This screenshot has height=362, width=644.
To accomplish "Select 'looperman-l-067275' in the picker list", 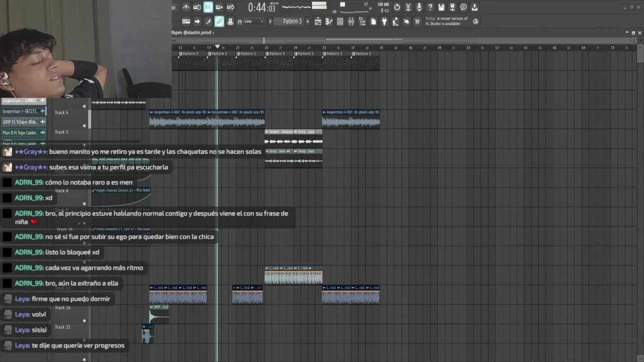I will pos(24,111).
